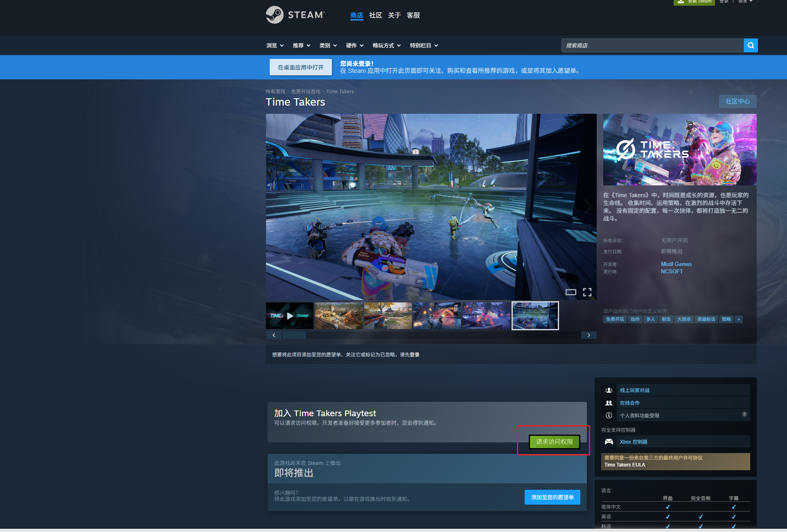Viewport: 787px width, 532px height.
Task: Go to the 客服 top menu item
Action: (x=413, y=15)
